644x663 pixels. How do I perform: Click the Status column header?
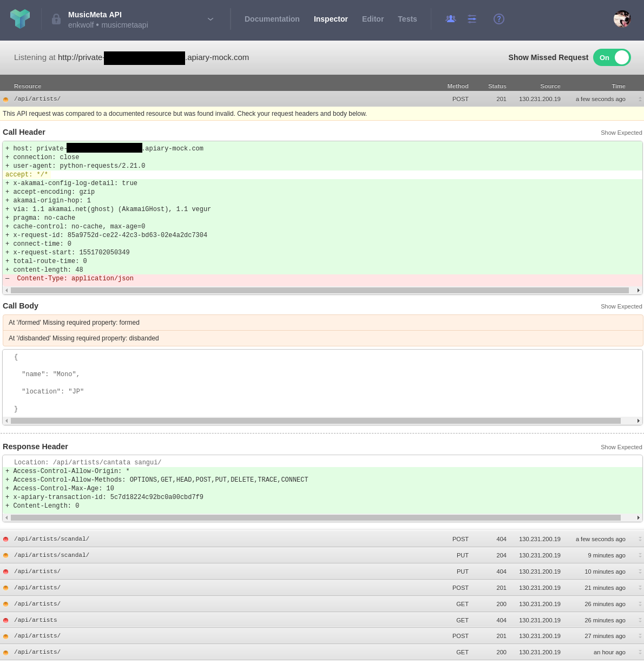(x=497, y=86)
